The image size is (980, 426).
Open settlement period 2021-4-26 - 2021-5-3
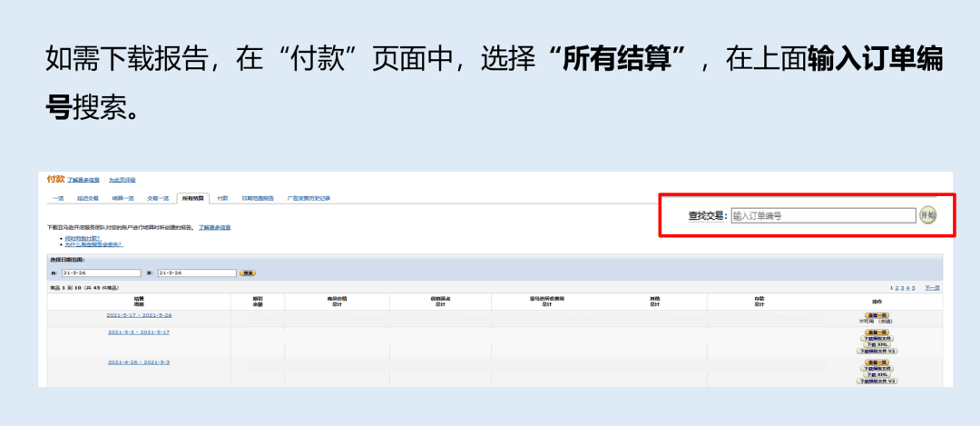click(139, 362)
